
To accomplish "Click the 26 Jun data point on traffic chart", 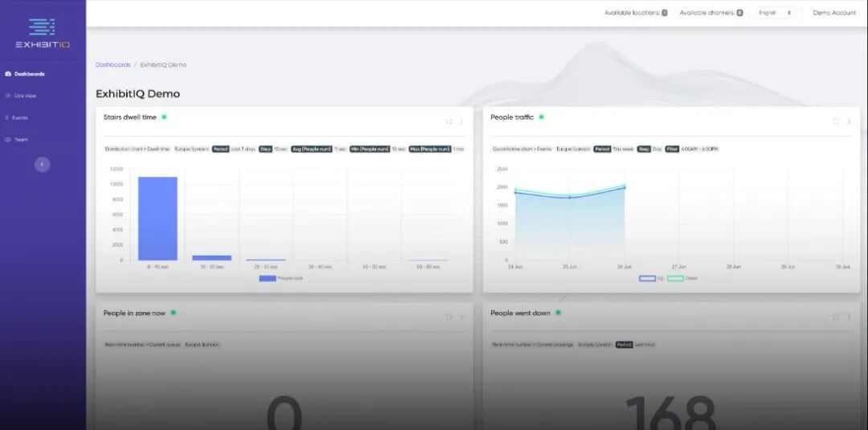I will point(624,187).
